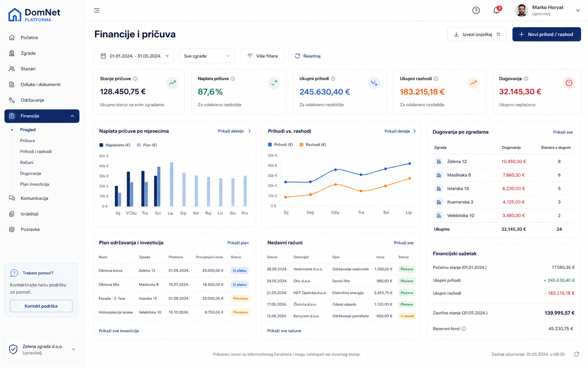
Task: Click the Zelena 12 building icon
Action: 439,161
